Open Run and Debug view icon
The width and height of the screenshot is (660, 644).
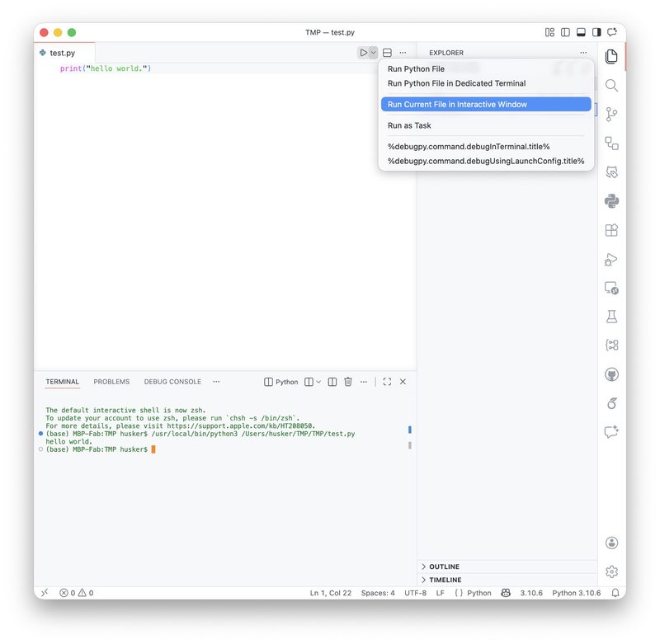[611, 260]
